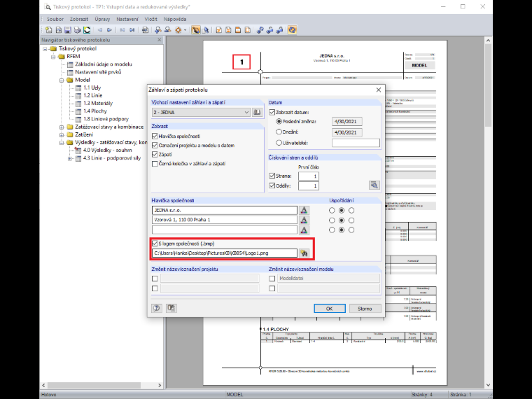532x399 pixels.
Task: Click the help icon at dialog bottom left
Action: (157, 308)
